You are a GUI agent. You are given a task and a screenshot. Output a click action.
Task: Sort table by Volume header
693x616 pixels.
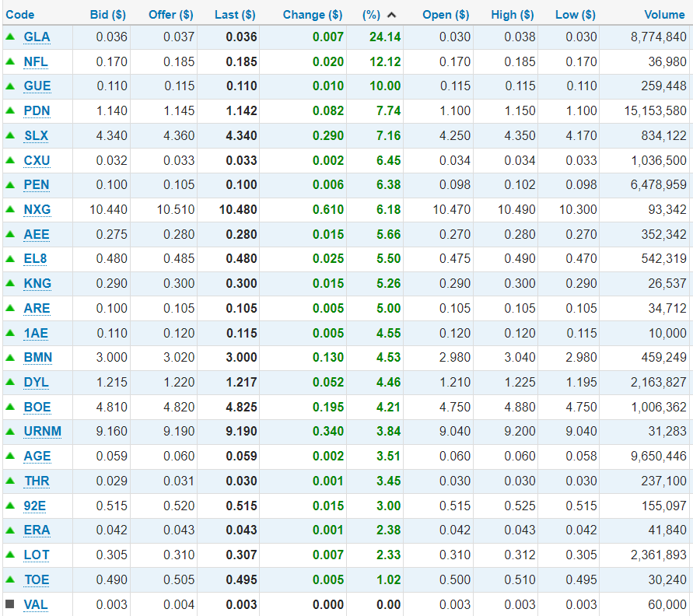coord(664,15)
